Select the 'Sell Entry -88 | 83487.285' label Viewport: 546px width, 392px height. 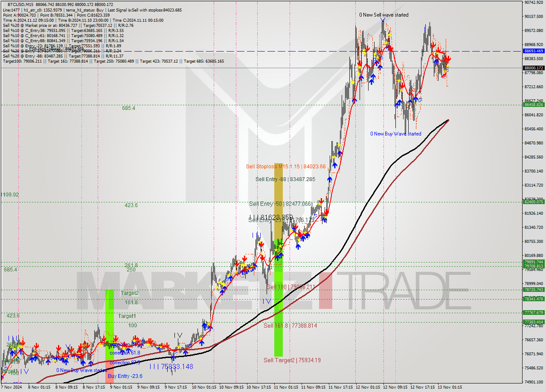pos(285,179)
